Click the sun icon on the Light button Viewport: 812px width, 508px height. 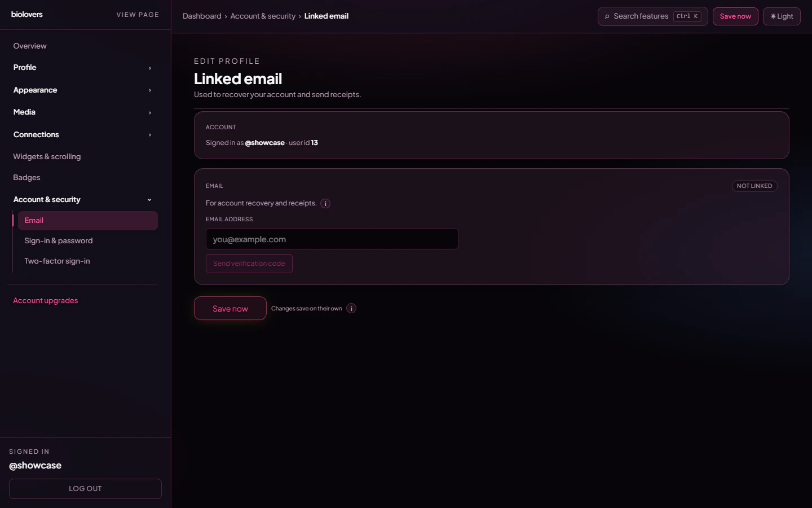(x=773, y=16)
